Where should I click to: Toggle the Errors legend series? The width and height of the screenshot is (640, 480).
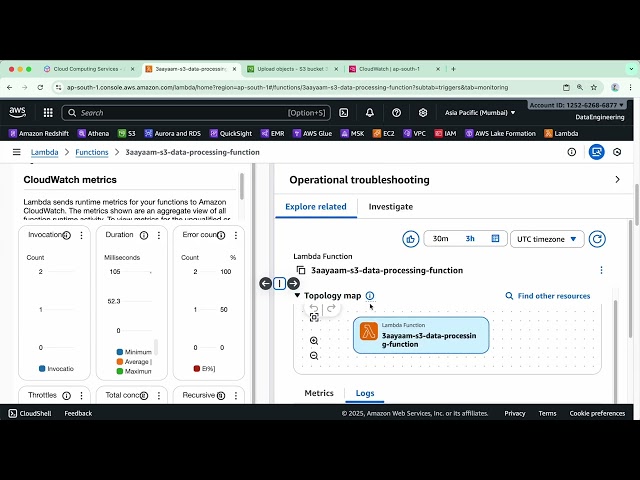pos(204,369)
